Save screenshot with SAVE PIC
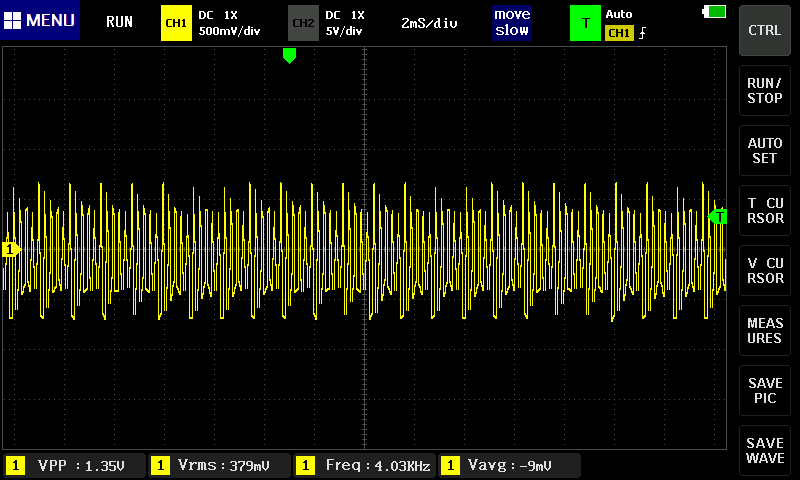 pos(764,391)
